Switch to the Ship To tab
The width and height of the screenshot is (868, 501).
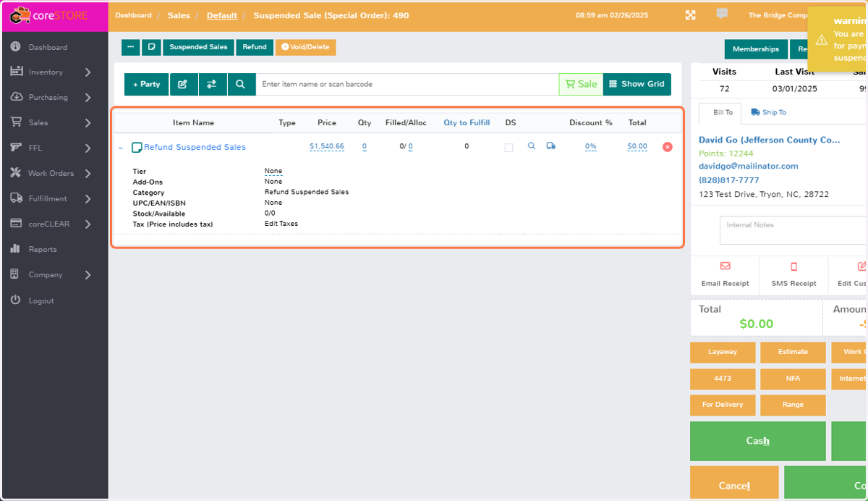point(768,113)
